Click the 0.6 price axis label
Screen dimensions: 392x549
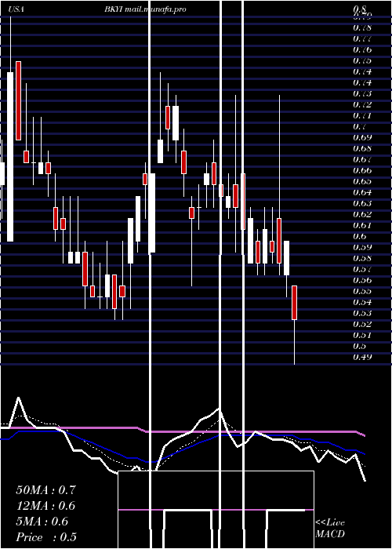(359, 236)
